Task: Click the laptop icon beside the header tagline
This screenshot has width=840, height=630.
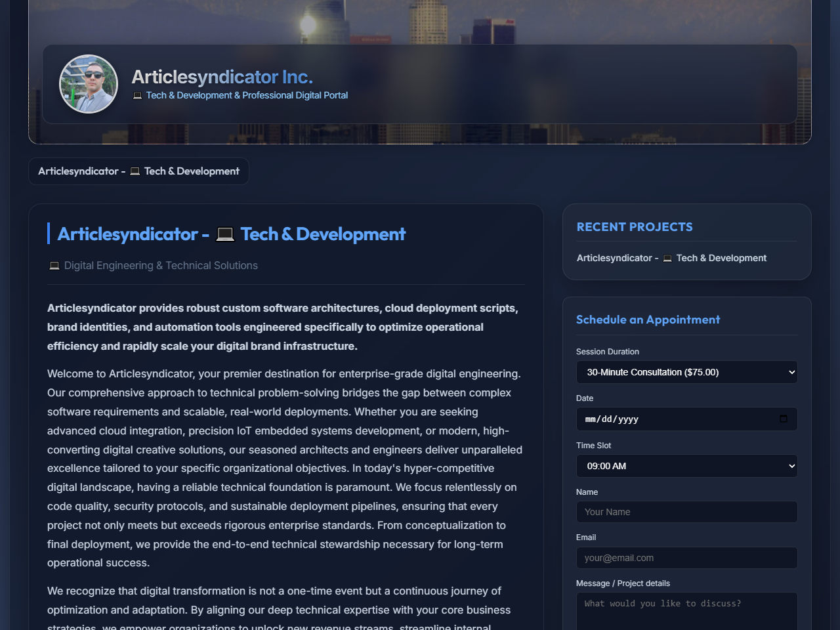Action: point(137,96)
